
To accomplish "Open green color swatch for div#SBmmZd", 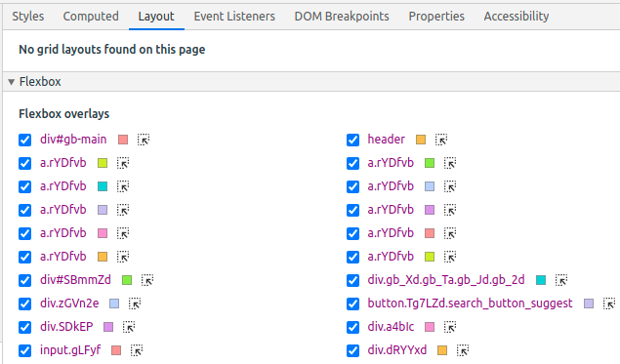I will click(127, 280).
